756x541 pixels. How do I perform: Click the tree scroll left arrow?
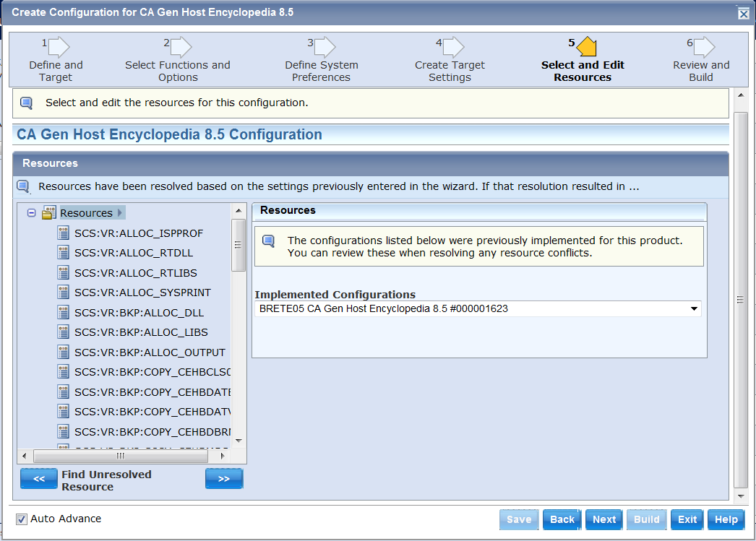[25, 456]
